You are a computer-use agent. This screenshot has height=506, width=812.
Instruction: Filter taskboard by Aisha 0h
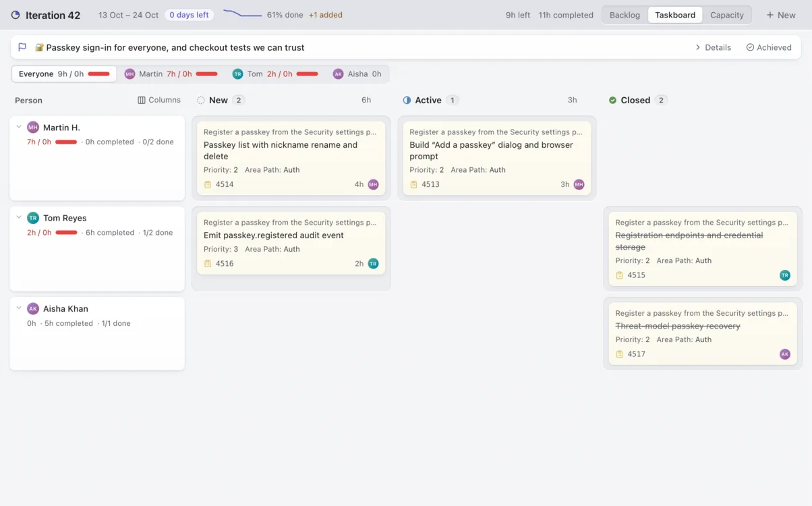point(357,74)
